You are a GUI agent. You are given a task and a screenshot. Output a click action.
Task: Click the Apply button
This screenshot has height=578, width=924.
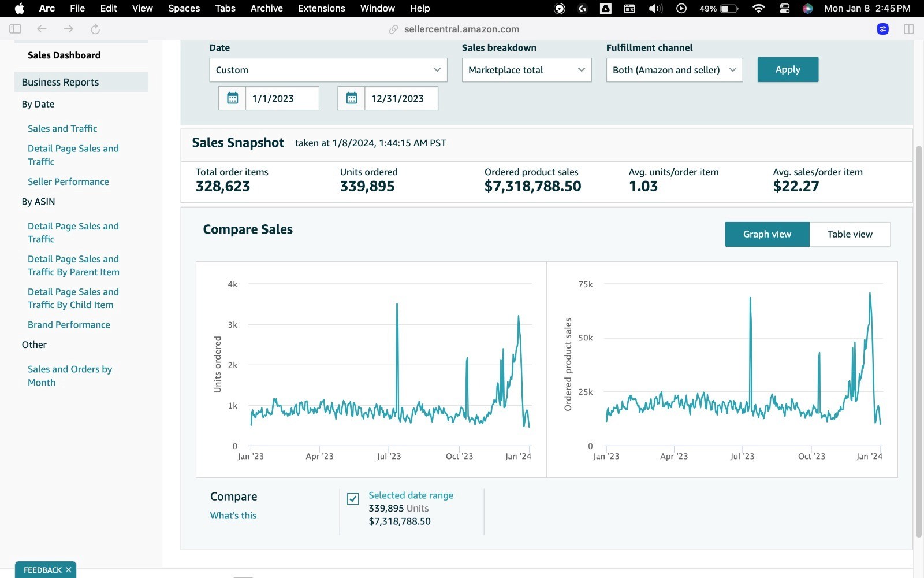pos(788,69)
